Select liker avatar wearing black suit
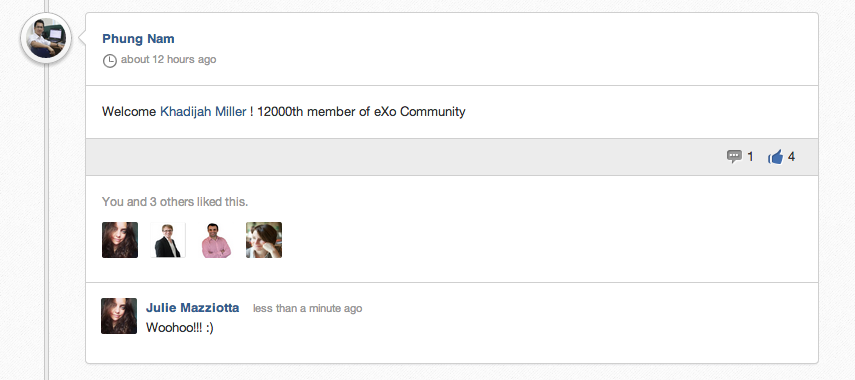 click(x=168, y=240)
